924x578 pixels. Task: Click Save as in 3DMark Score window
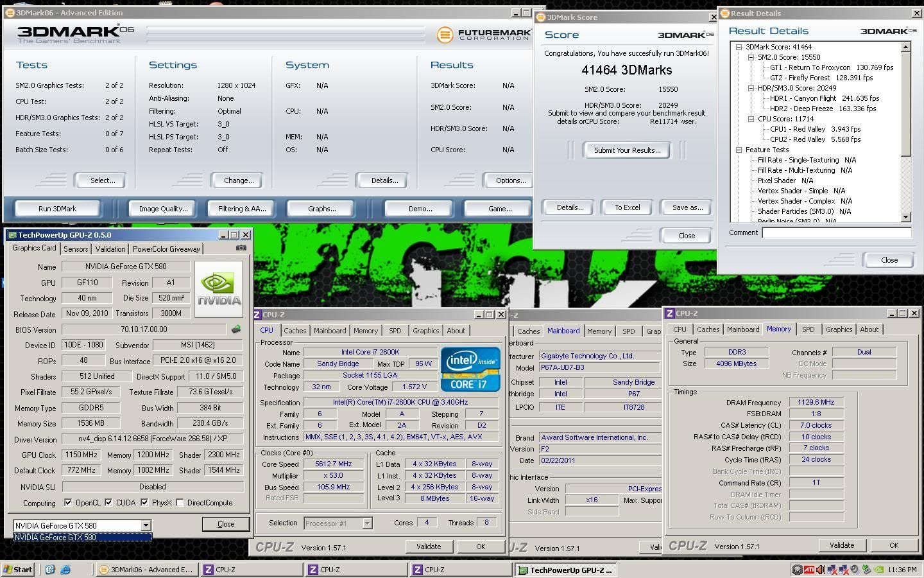pos(687,207)
